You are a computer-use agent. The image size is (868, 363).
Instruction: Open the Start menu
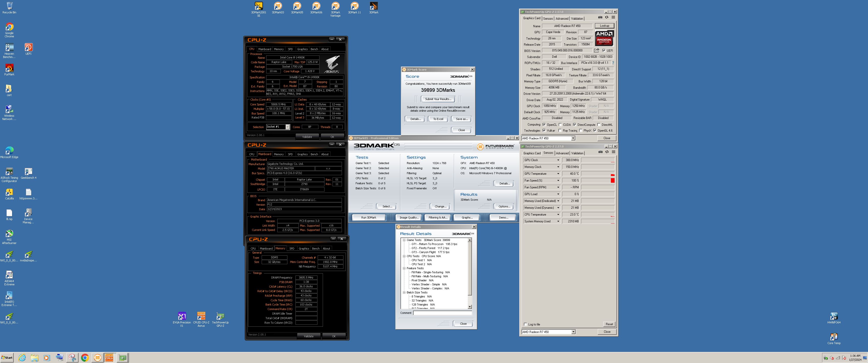[7, 358]
